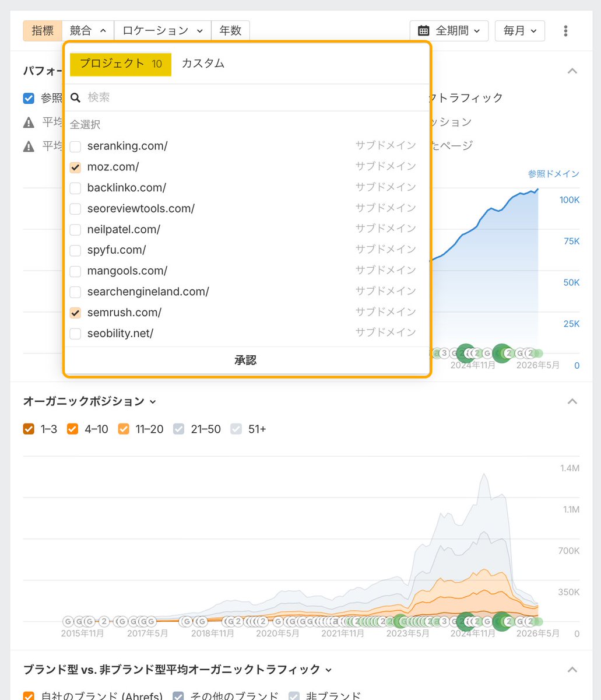This screenshot has width=601, height=700.
Task: Check the searchengineland.com/ checkbox
Action: (x=75, y=292)
